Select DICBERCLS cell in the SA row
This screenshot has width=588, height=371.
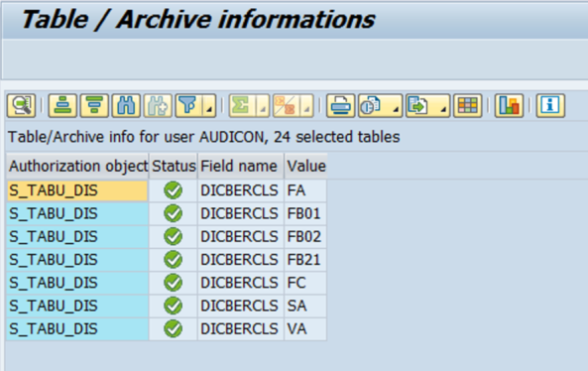240,306
